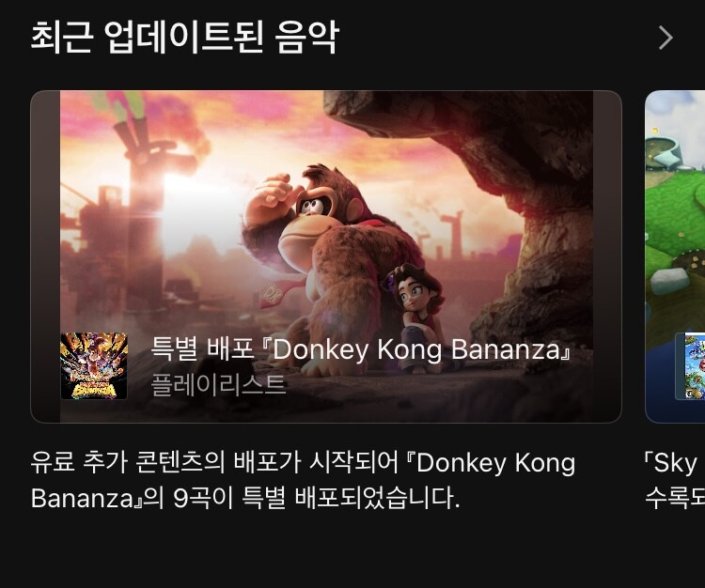Screen dimensions: 705x588
Task: Open the partially visible green landscape card
Action: [675, 256]
